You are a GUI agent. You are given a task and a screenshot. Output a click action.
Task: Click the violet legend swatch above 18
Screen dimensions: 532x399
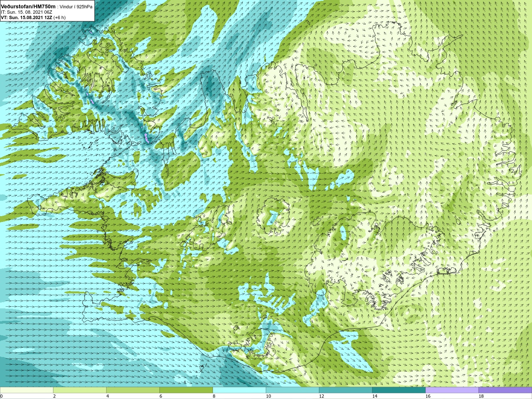click(x=505, y=390)
